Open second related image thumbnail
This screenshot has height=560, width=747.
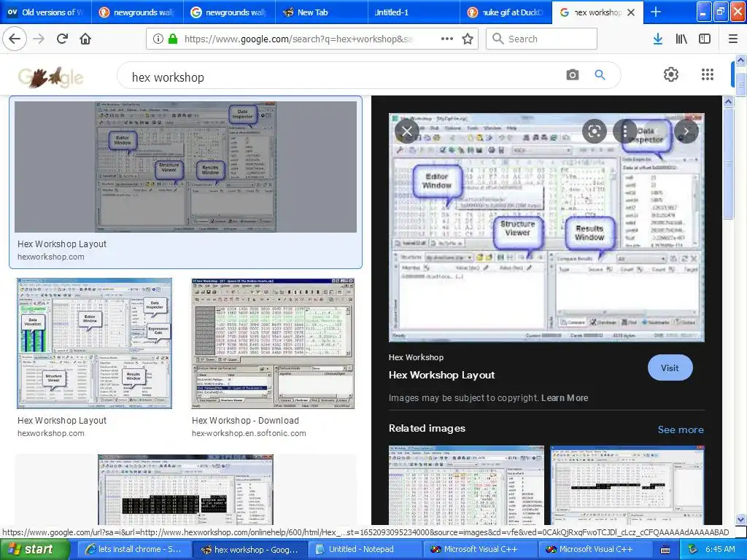pos(627,485)
